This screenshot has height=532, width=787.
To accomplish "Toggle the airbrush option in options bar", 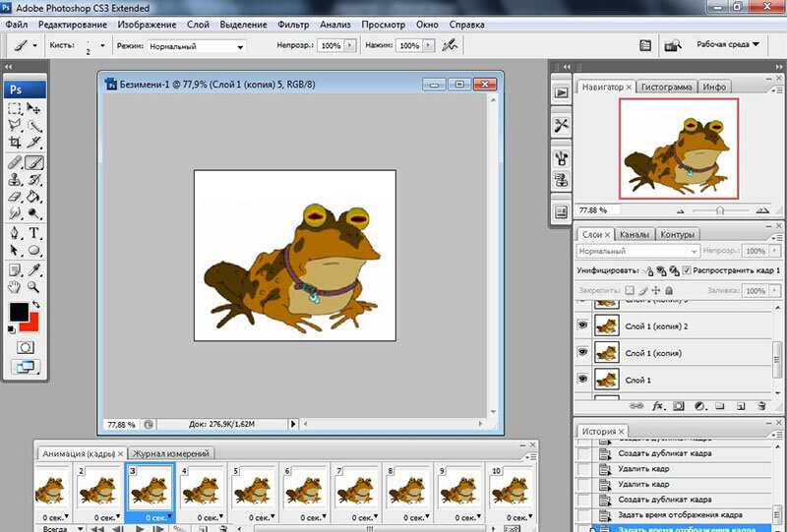I will pyautogui.click(x=450, y=45).
